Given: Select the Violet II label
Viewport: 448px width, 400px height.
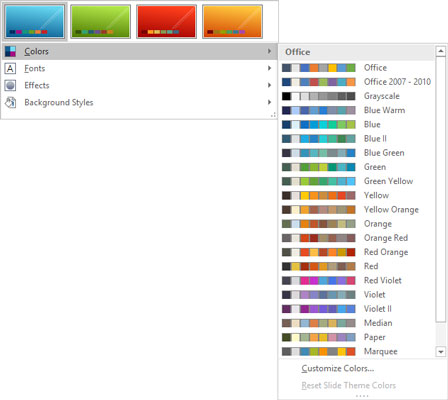Looking at the screenshot, I should click(x=378, y=309).
